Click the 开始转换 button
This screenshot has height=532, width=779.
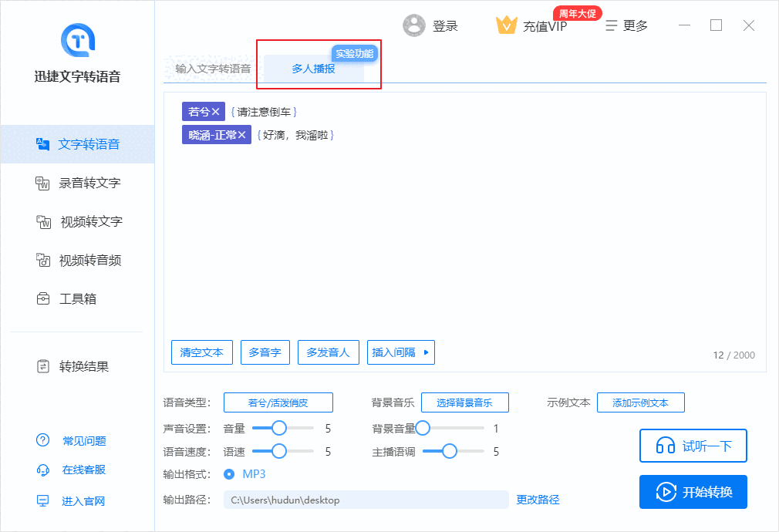coord(693,492)
